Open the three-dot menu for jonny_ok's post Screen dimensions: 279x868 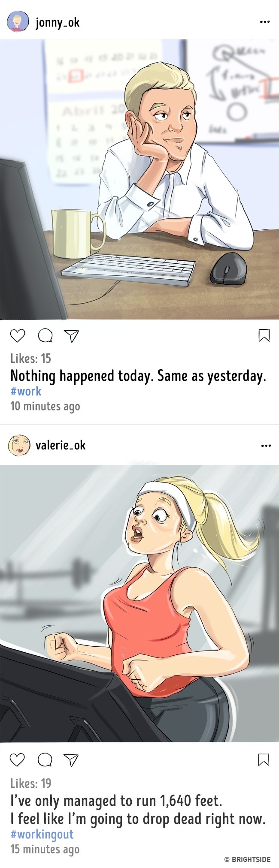click(265, 22)
